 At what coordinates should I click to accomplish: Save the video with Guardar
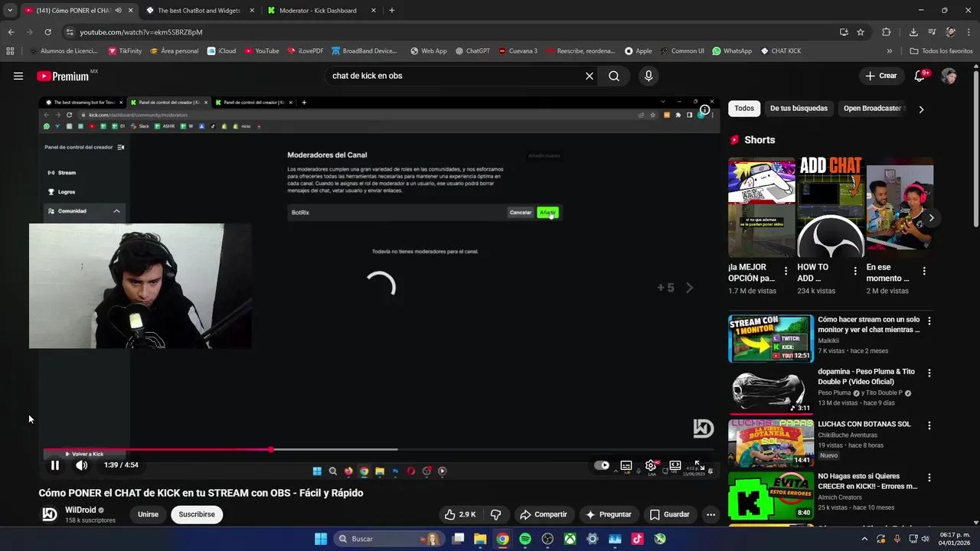(x=670, y=514)
